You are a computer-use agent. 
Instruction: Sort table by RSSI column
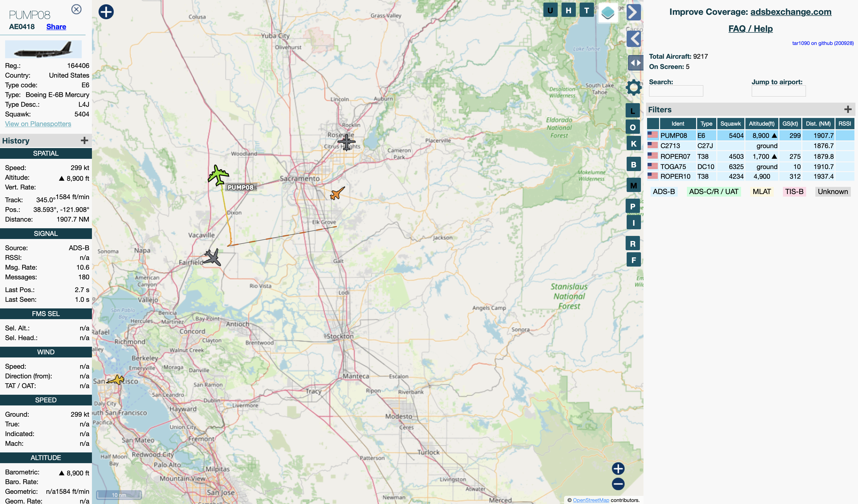(844, 124)
